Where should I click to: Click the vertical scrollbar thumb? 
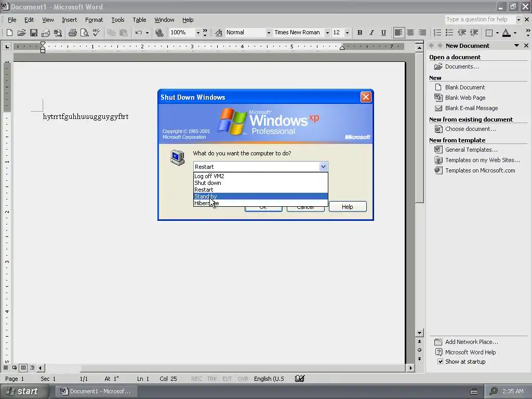(x=420, y=127)
